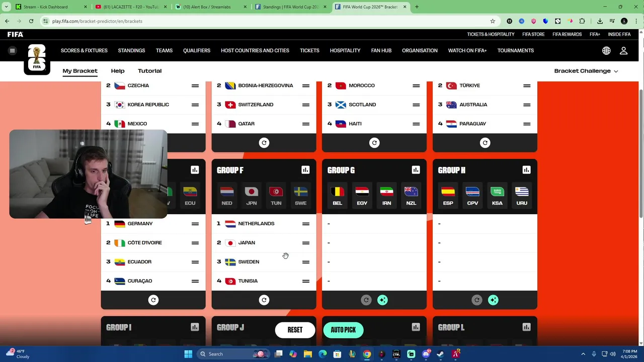Bookmark page with star icon
The height and width of the screenshot is (362, 644).
(x=493, y=21)
